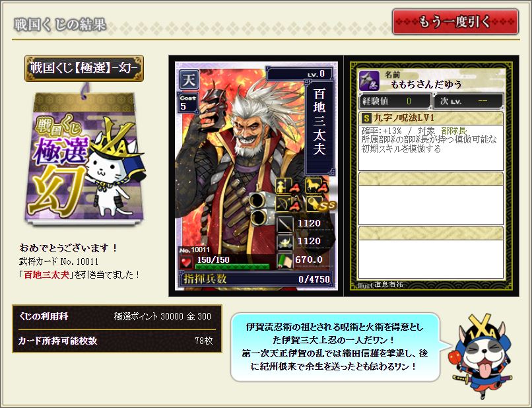The image size is (532, 408).
Task: Click the red heart HP icon
Action: pyautogui.click(x=186, y=262)
